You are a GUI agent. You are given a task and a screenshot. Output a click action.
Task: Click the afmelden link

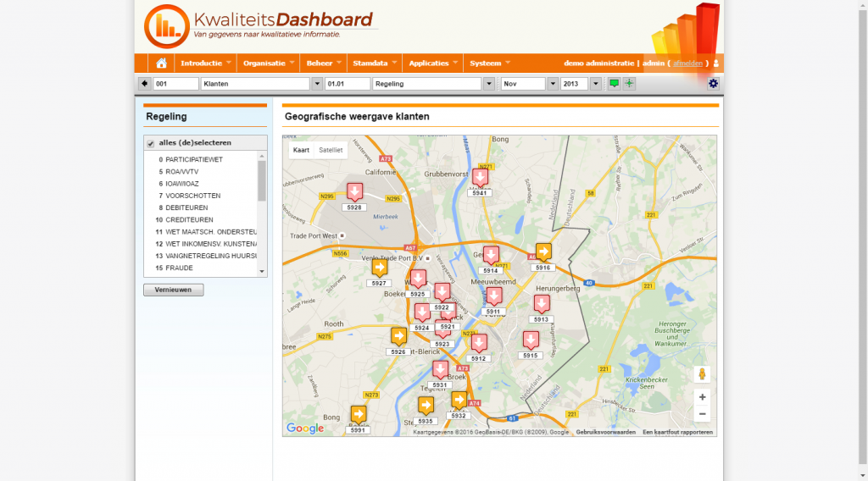pos(687,64)
